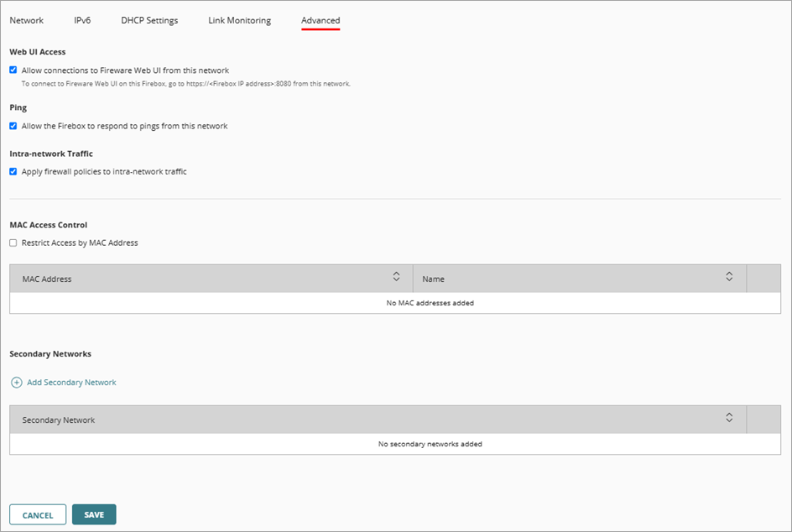Open the Link Monitoring tab

(x=239, y=20)
